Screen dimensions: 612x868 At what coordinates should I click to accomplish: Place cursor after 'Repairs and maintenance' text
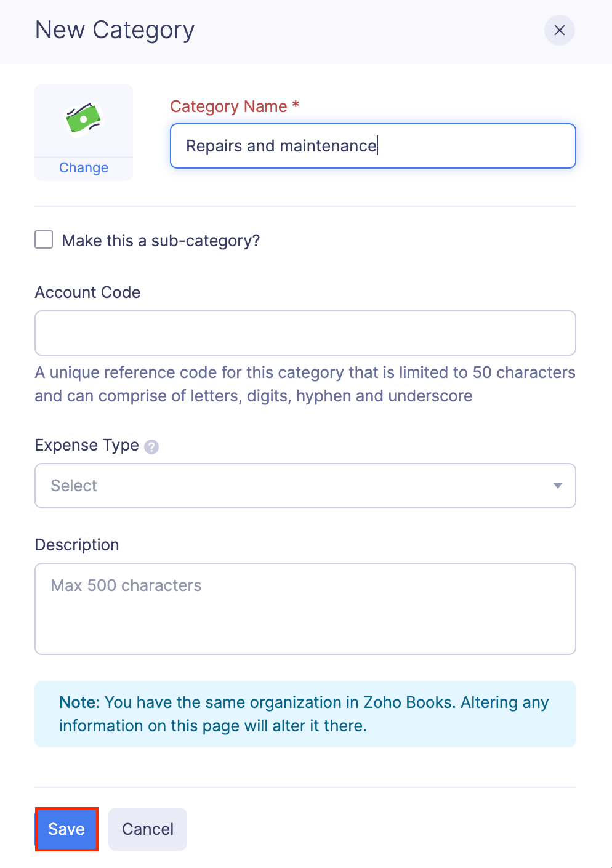click(377, 146)
